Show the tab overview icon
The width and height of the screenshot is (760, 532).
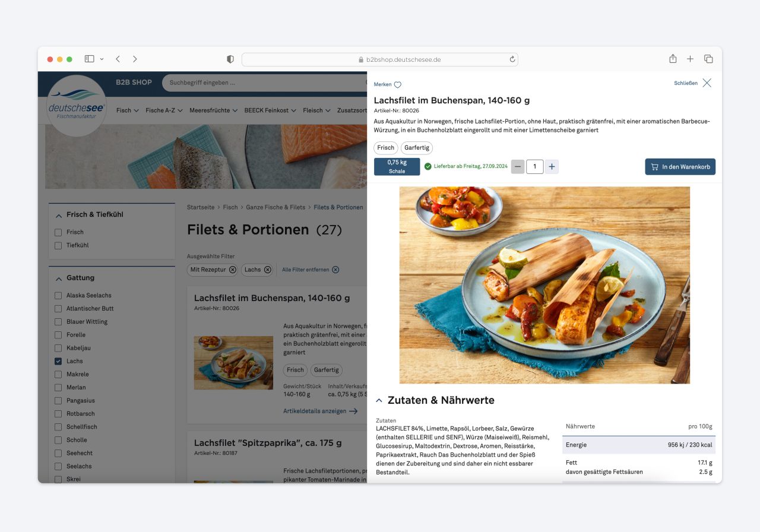tap(708, 59)
